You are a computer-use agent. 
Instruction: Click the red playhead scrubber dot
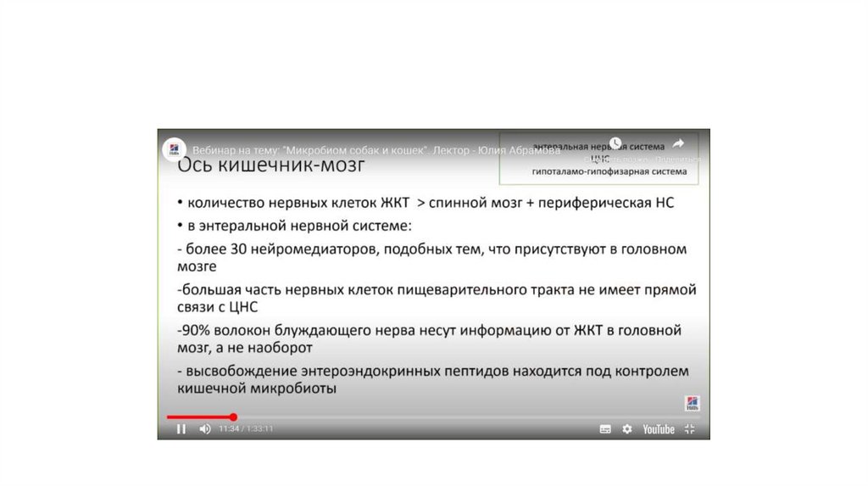(x=234, y=417)
